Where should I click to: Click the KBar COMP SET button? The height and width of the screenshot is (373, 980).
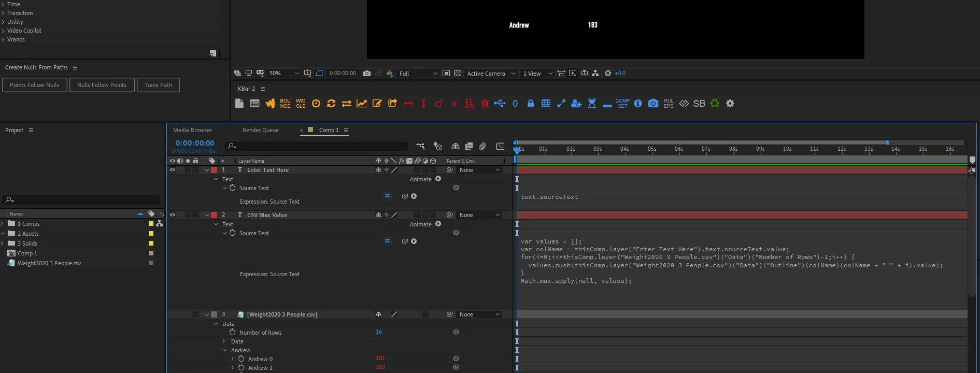coord(622,104)
